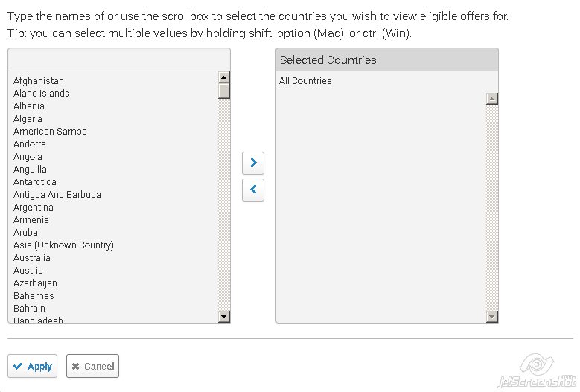This screenshot has width=580, height=392.
Task: Select Antarctica from available countries
Action: (x=35, y=182)
